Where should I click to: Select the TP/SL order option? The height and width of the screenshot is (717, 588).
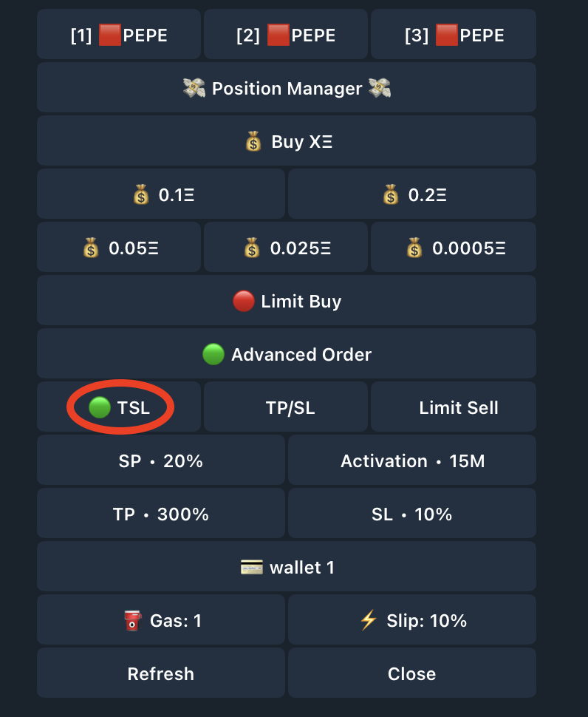(x=286, y=407)
